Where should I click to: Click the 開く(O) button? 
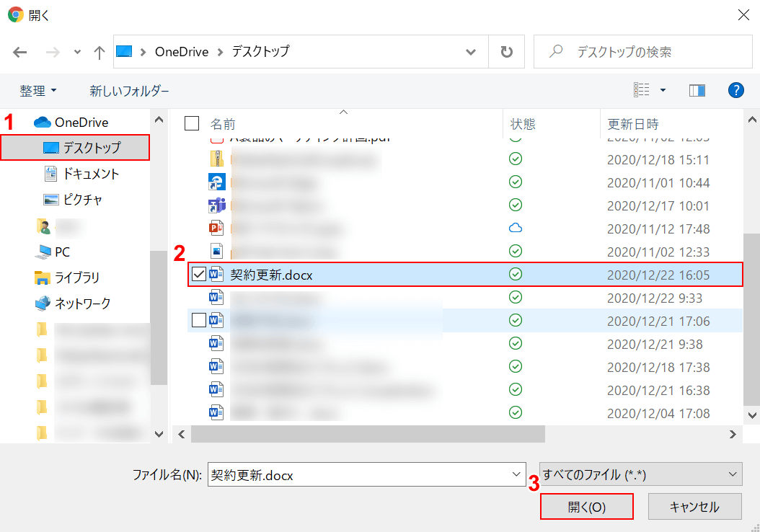click(x=586, y=506)
